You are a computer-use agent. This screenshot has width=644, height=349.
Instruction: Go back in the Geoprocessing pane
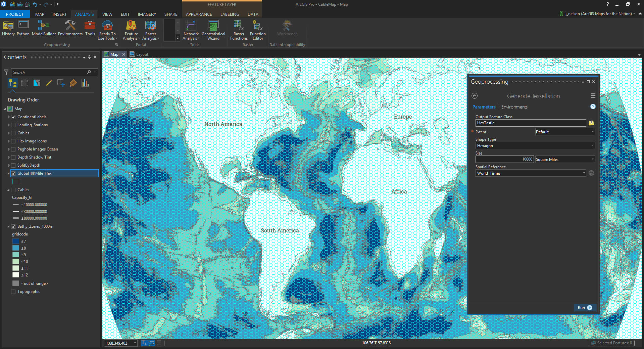pyautogui.click(x=475, y=96)
